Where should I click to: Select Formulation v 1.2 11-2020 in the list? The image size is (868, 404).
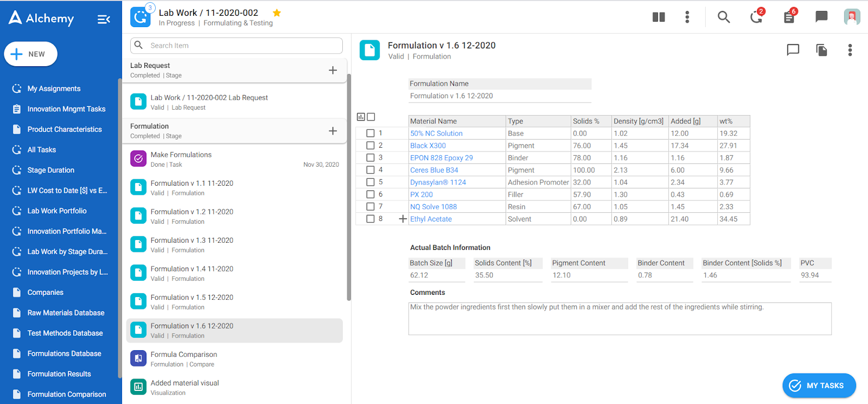(234, 216)
